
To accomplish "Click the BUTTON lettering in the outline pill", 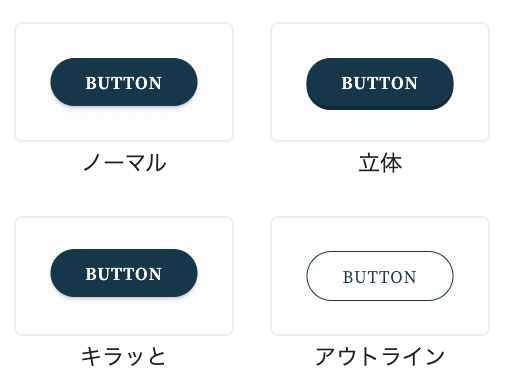I will (380, 277).
